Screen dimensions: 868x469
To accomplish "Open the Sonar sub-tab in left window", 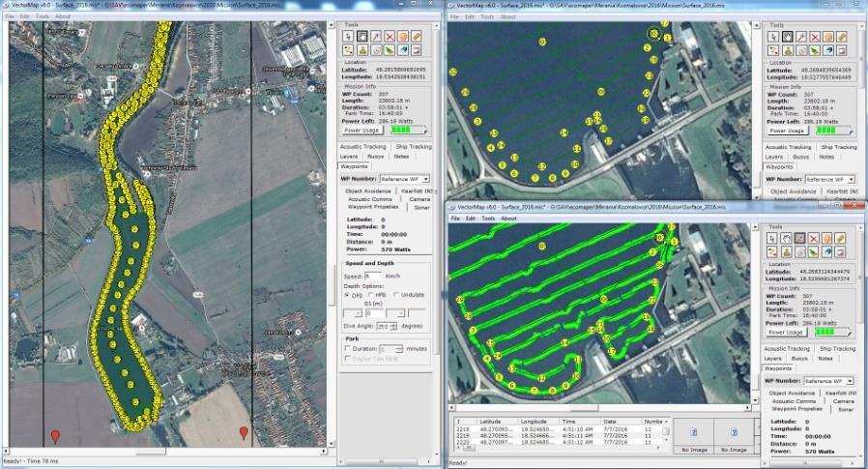I will (422, 207).
